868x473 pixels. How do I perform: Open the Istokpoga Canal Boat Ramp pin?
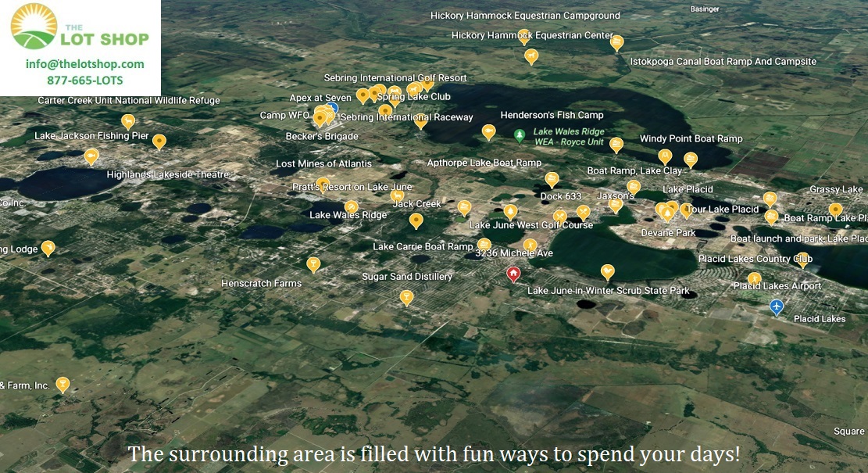[616, 41]
